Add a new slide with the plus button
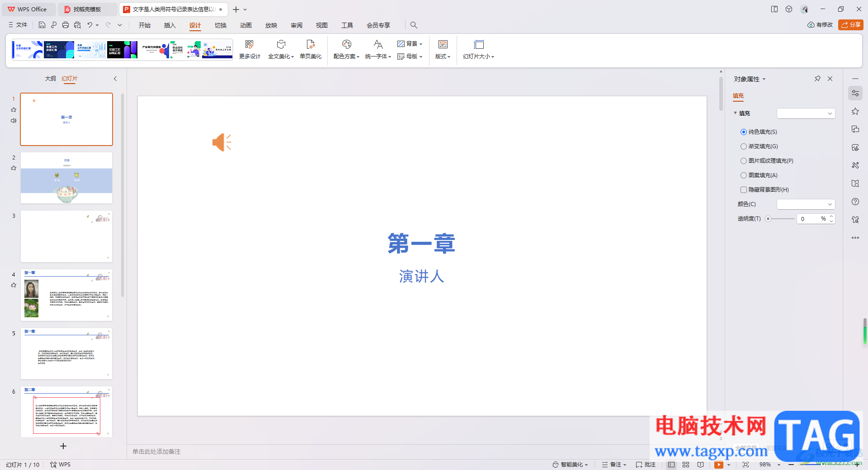Viewport: 868px width, 470px height. pos(63,446)
